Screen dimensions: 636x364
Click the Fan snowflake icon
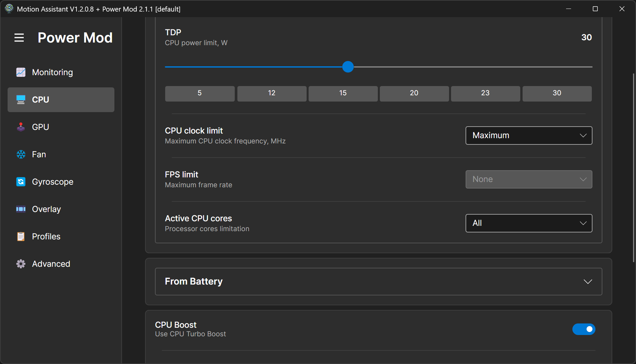coord(21,154)
